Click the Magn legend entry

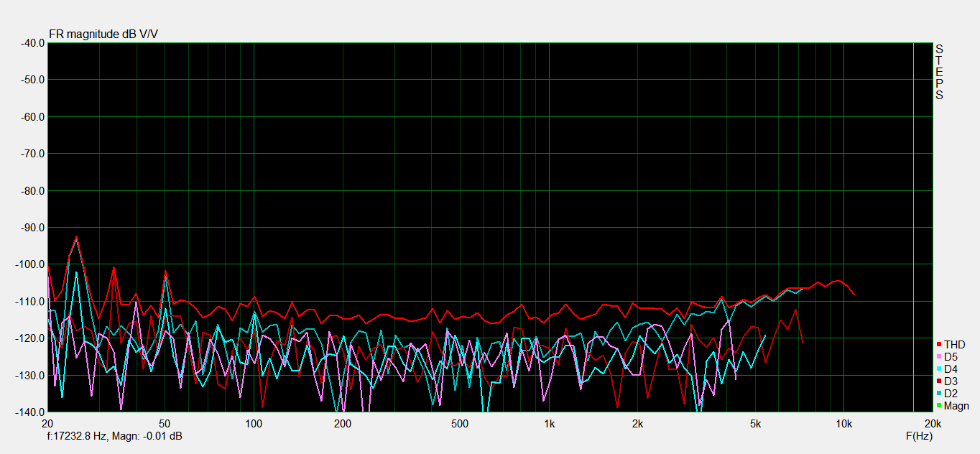(x=953, y=406)
